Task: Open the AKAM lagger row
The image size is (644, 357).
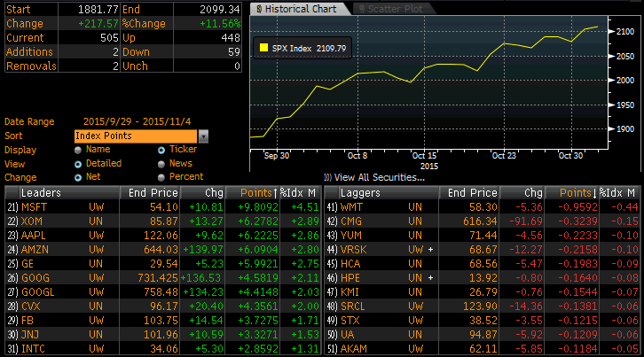Action: [x=483, y=348]
